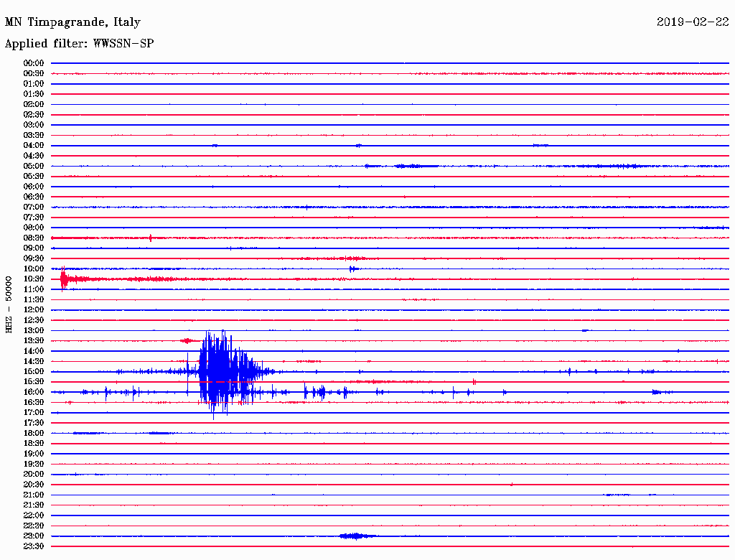Click the station title 'MN Timpagrande, Italy'

(x=72, y=22)
